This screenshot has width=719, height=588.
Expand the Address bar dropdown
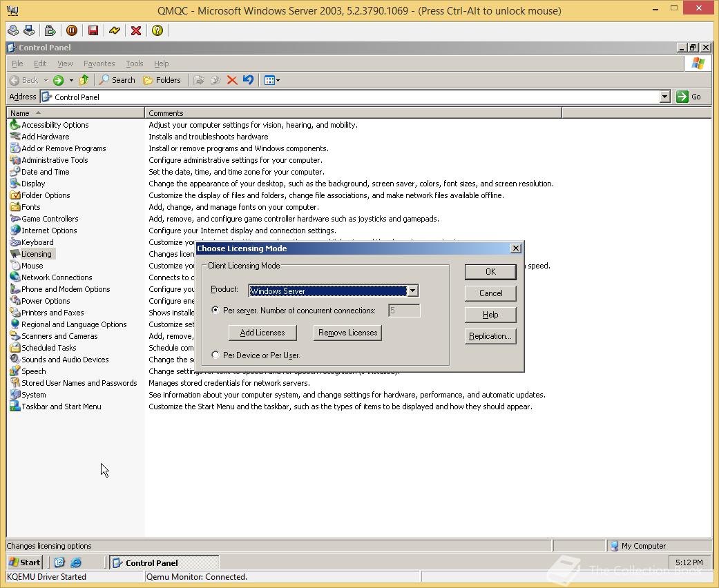click(x=665, y=97)
